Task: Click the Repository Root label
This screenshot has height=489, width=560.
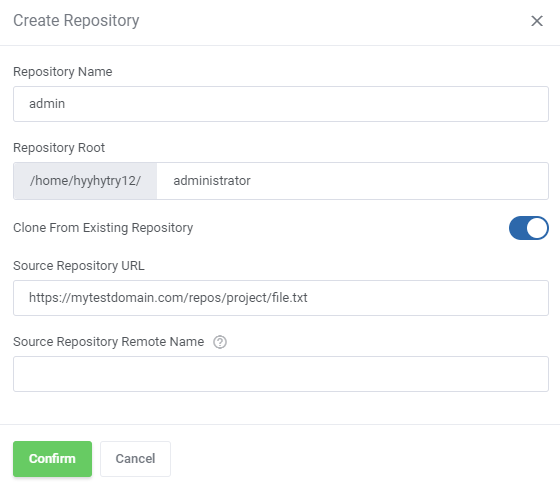Action: pyautogui.click(x=59, y=148)
